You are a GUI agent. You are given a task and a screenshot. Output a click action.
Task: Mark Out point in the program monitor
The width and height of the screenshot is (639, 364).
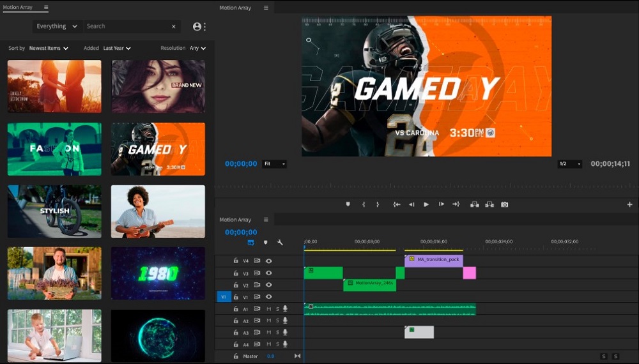[378, 204]
